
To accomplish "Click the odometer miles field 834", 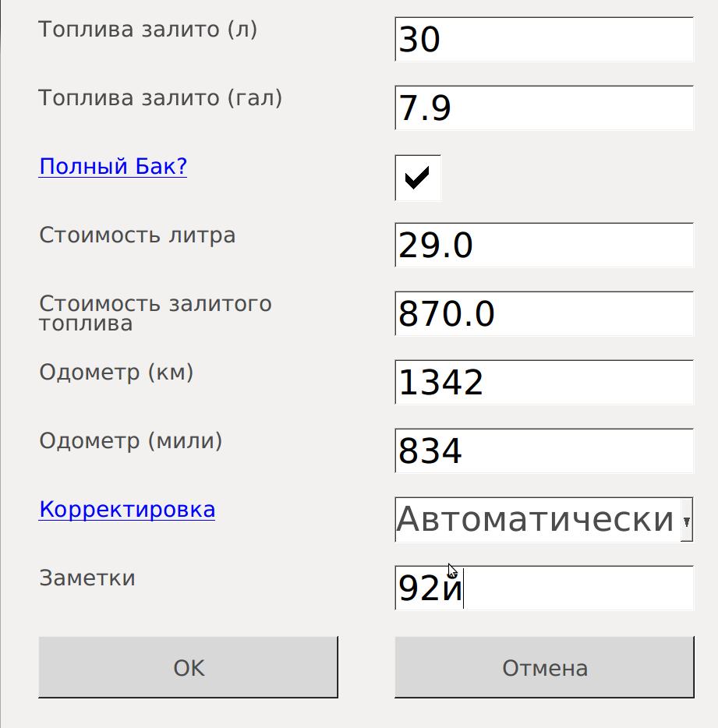I will point(544,451).
